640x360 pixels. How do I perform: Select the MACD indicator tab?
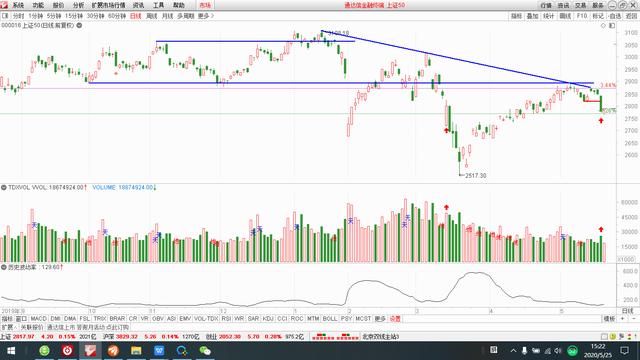pyautogui.click(x=39, y=318)
